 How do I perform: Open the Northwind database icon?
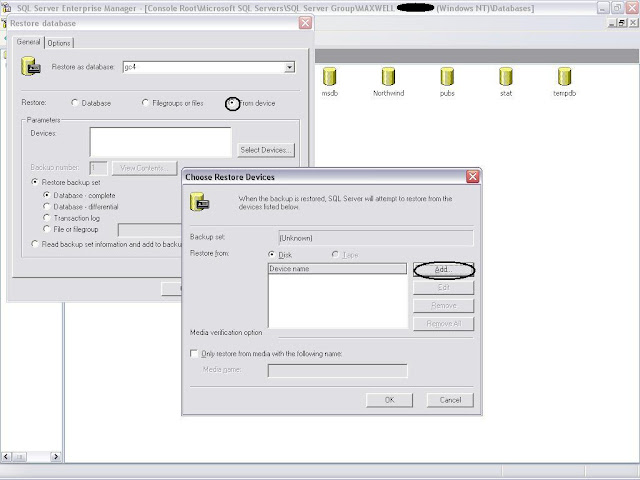[388, 77]
